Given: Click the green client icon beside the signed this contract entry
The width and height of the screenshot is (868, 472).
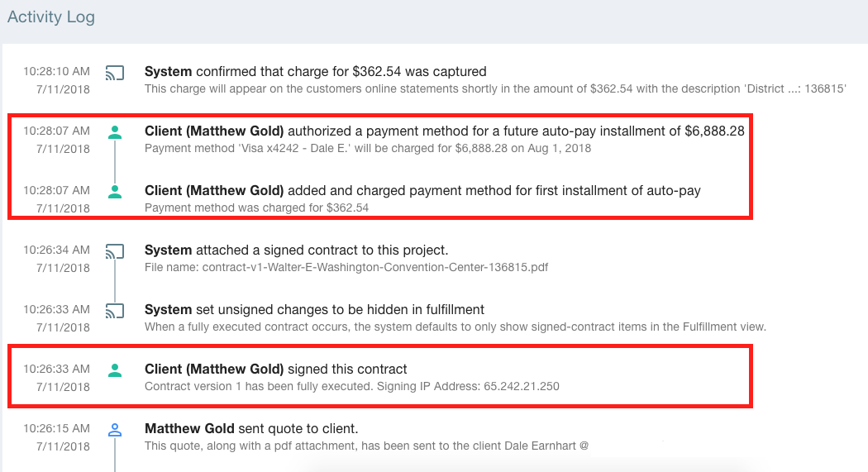Looking at the screenshot, I should tap(115, 370).
